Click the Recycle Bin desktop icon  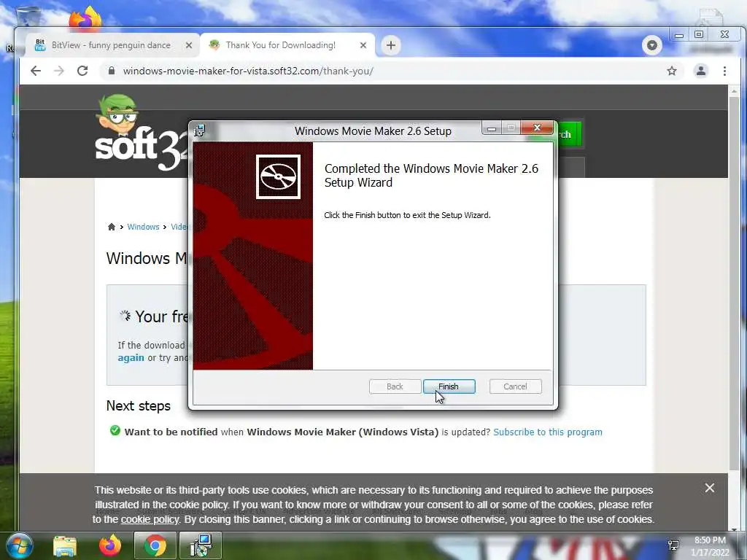(x=28, y=16)
